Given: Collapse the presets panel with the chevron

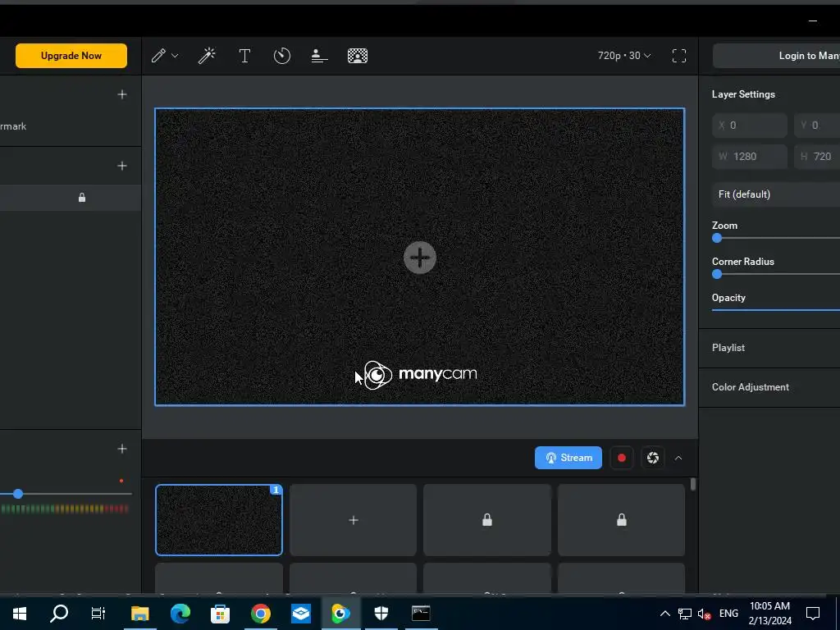Looking at the screenshot, I should pyautogui.click(x=678, y=458).
